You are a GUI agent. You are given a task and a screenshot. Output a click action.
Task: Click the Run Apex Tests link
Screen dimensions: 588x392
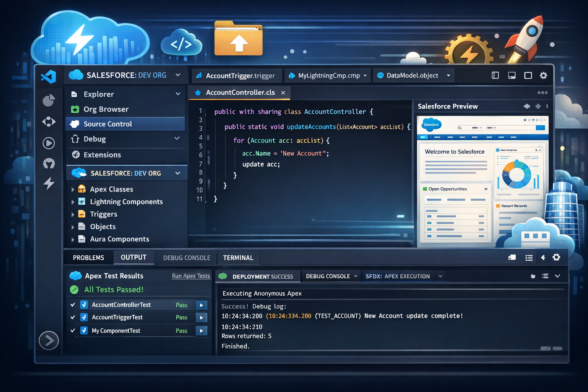pyautogui.click(x=191, y=276)
